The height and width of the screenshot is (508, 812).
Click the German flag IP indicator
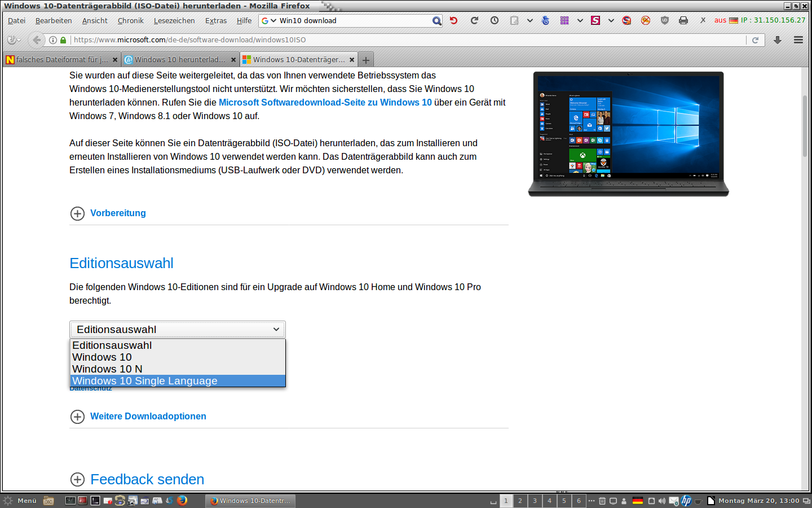pyautogui.click(x=734, y=20)
